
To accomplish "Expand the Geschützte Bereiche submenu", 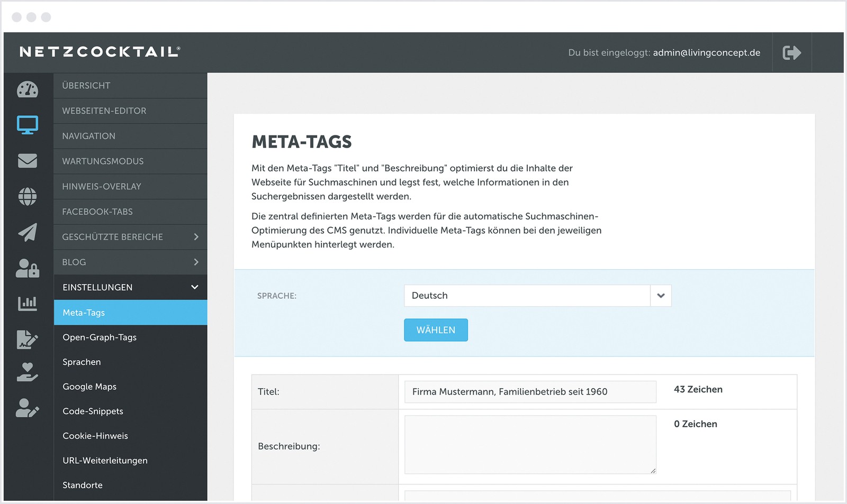I will (x=130, y=237).
